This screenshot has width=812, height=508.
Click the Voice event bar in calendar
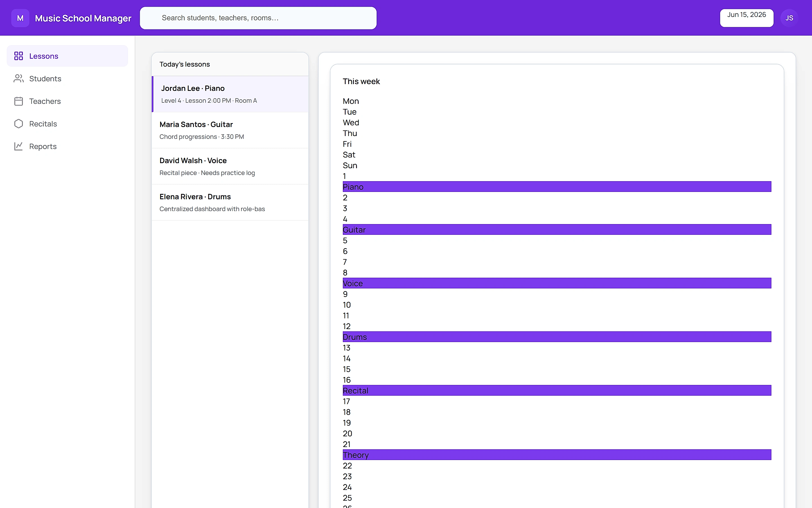pyautogui.click(x=557, y=283)
